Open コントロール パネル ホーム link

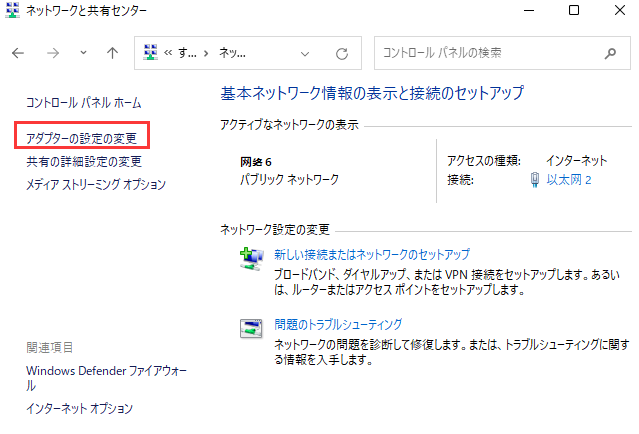click(x=84, y=102)
